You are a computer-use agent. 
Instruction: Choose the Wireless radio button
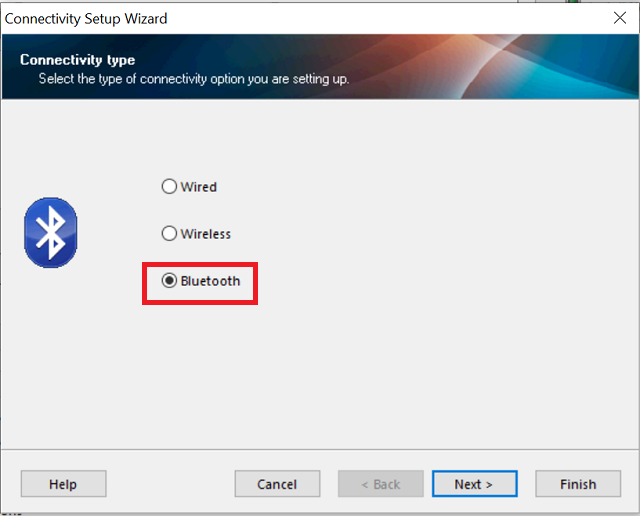pyautogui.click(x=169, y=234)
